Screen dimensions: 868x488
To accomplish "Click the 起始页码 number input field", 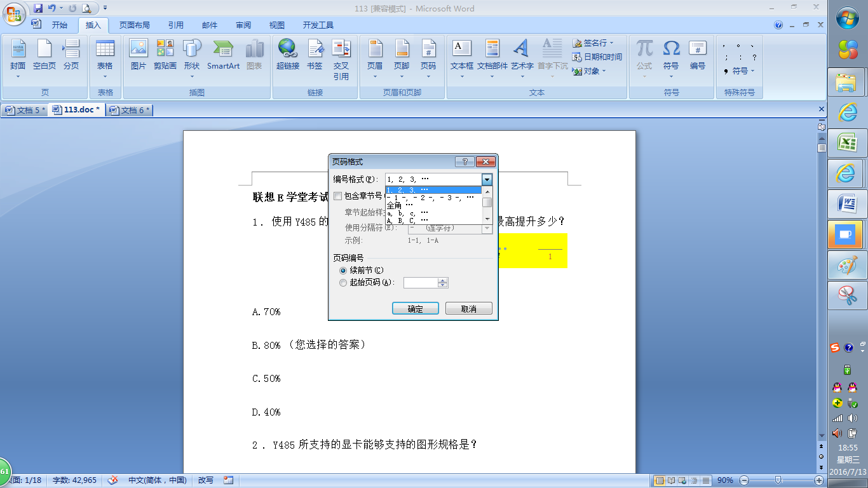I will [421, 283].
